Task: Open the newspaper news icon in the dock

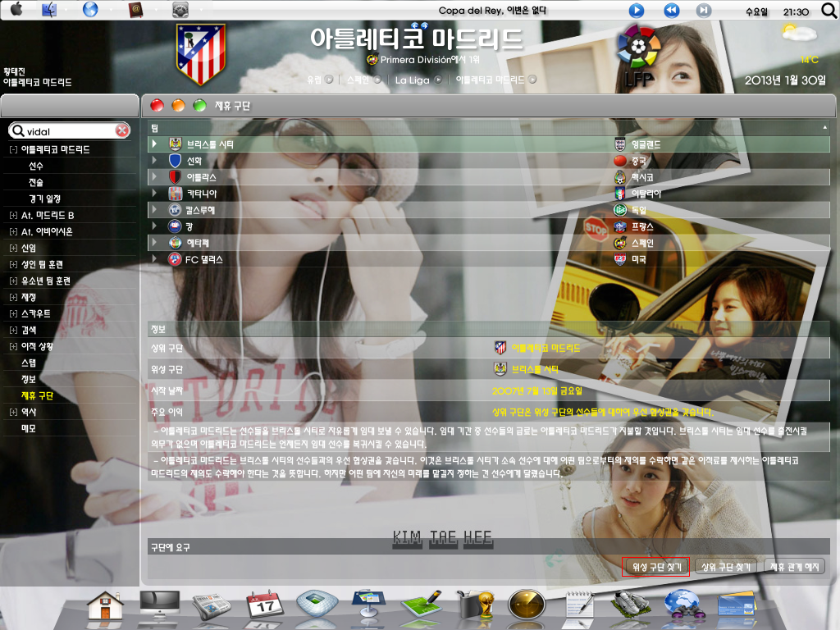Action: click(212, 607)
